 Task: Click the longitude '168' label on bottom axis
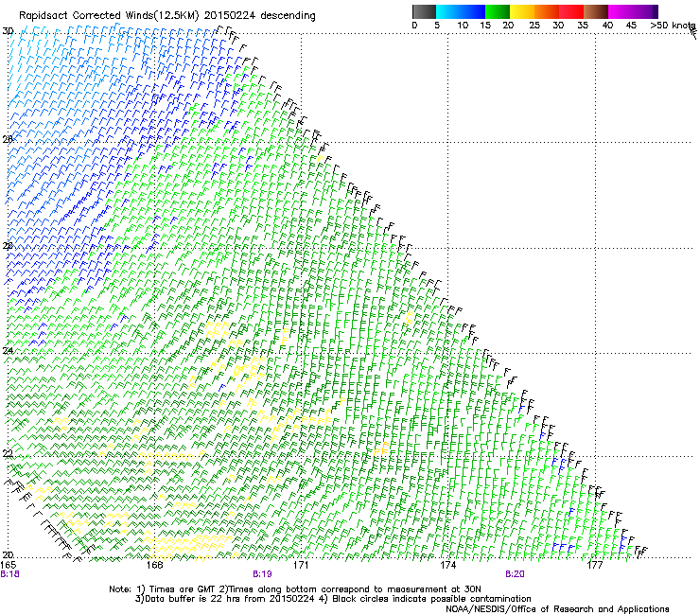(154, 565)
